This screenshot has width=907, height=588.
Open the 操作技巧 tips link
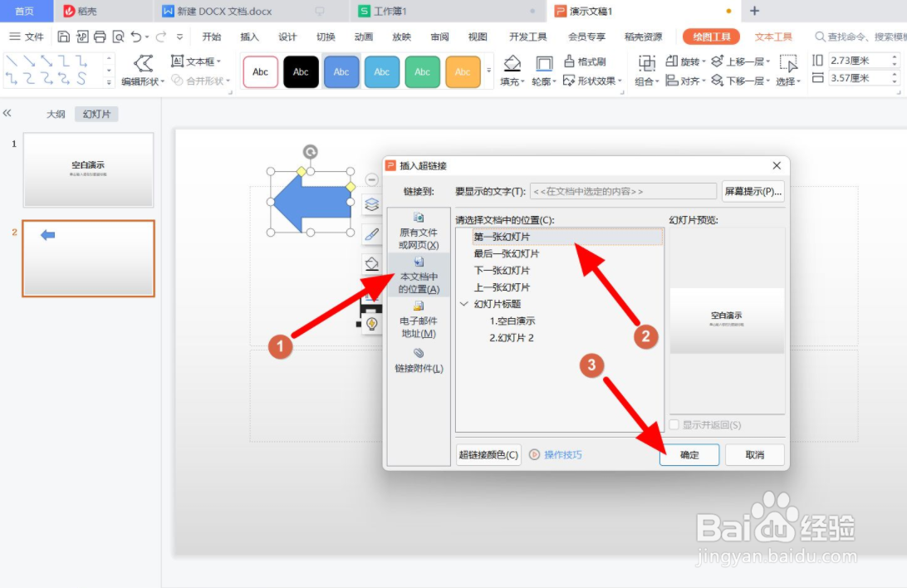point(556,455)
